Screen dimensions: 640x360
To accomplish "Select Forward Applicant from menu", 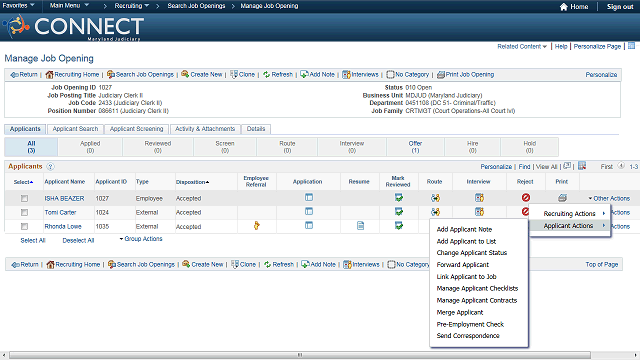I will point(462,264).
